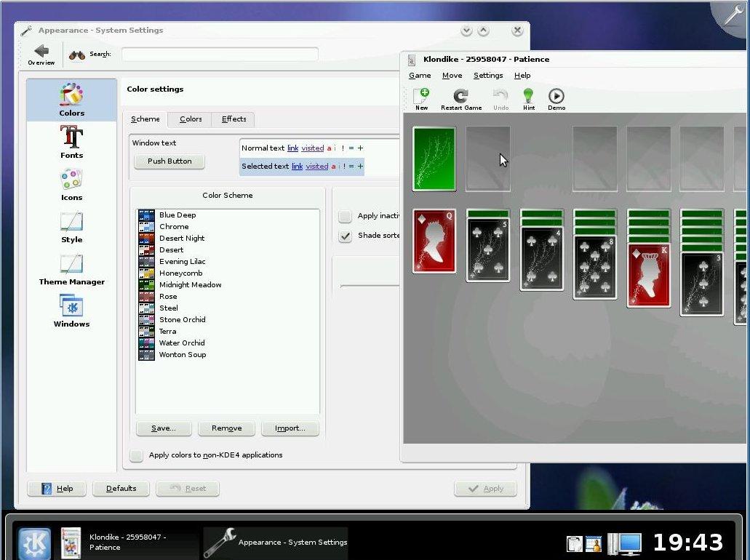The height and width of the screenshot is (560, 750).
Task: Select the Evening Lilac color scheme
Action: point(228,262)
